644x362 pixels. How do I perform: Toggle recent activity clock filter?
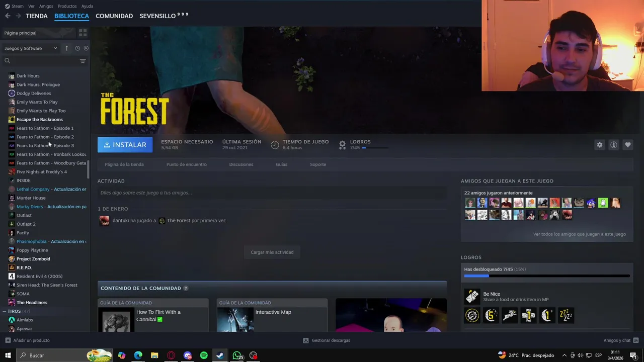77,48
